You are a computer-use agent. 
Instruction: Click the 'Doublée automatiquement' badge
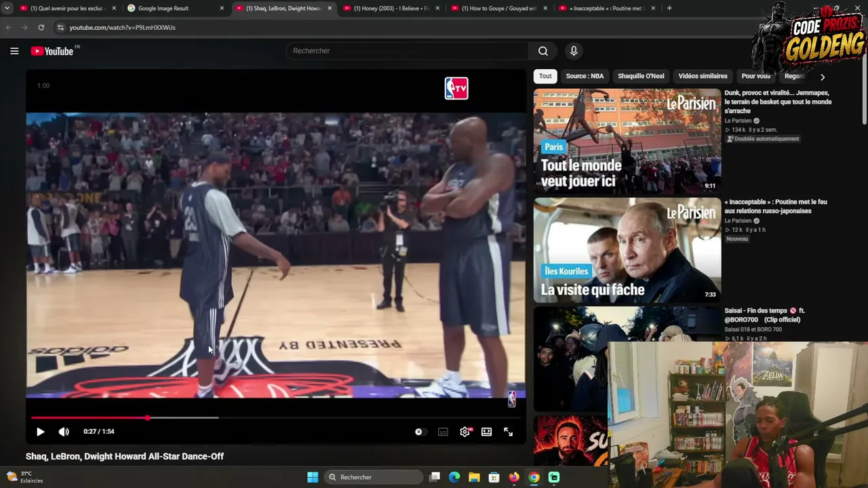pos(763,139)
